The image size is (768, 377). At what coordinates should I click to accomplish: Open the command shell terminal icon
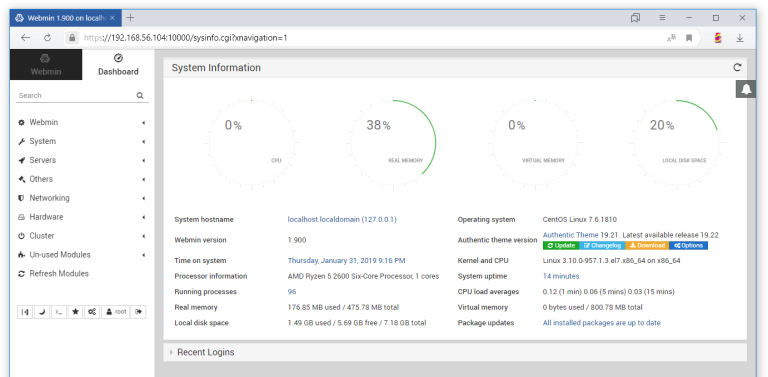tap(58, 312)
